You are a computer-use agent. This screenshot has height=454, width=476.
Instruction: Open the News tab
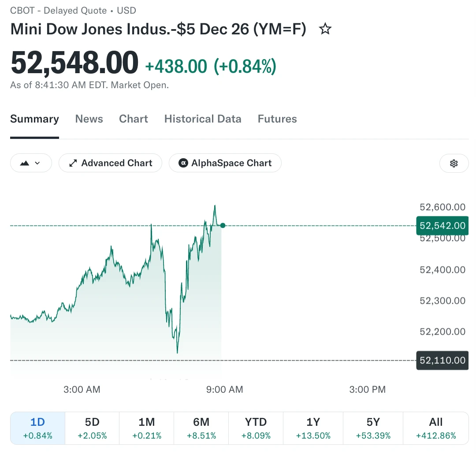[x=89, y=119]
